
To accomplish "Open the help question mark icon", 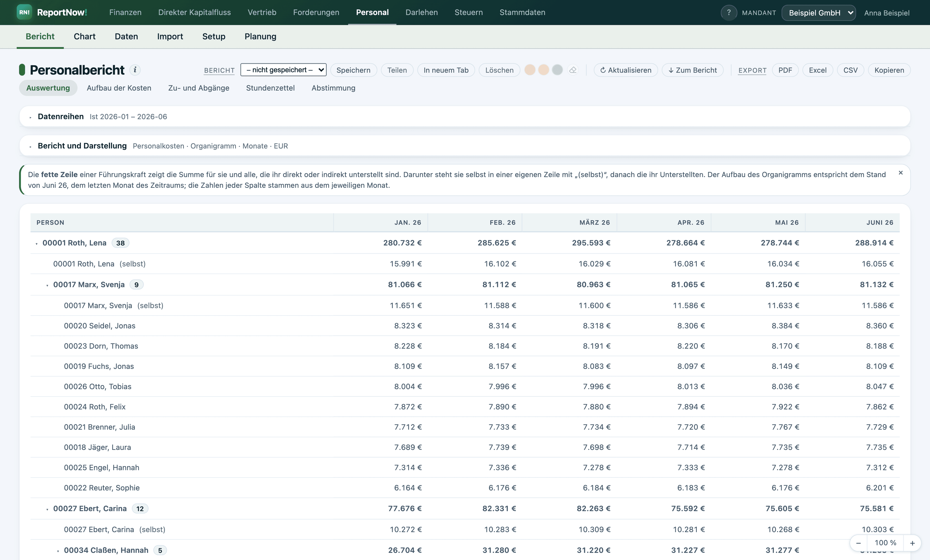I will 729,12.
